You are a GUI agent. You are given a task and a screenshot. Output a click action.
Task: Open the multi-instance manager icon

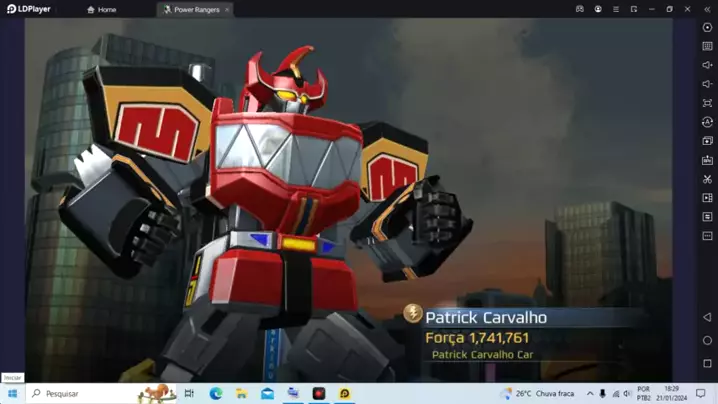[707, 141]
